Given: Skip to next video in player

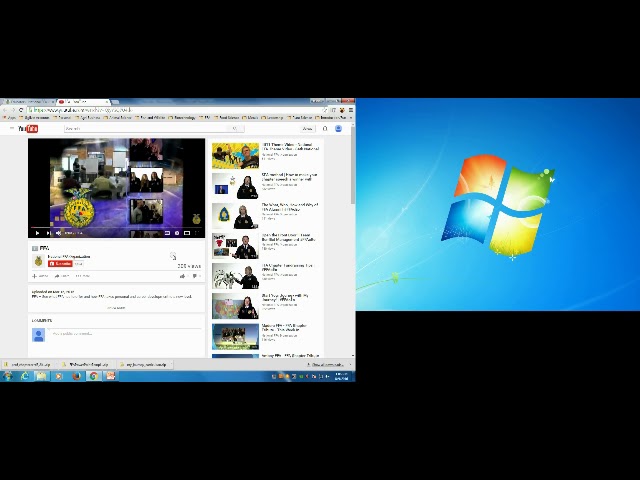Looking at the screenshot, I should pyautogui.click(x=48, y=233).
